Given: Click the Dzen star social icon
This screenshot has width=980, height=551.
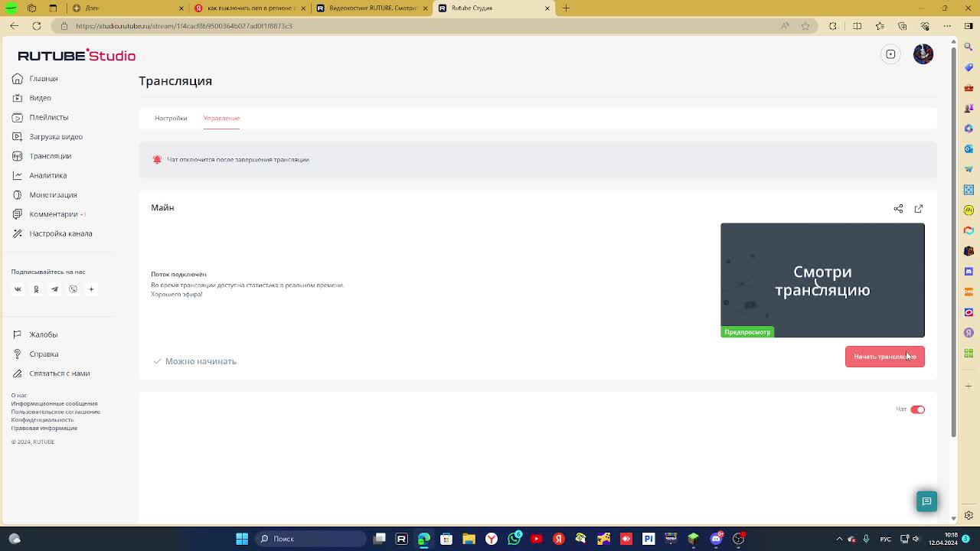Looking at the screenshot, I should (91, 289).
